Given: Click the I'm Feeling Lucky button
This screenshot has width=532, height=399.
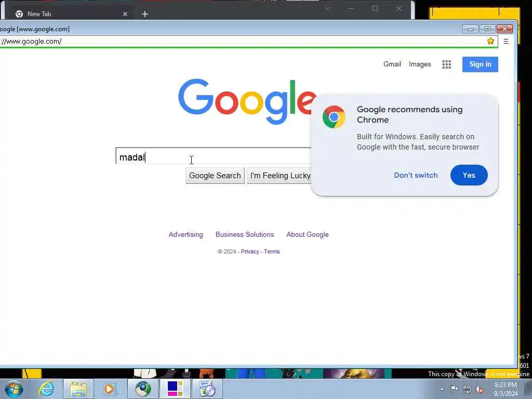Looking at the screenshot, I should pos(280,176).
